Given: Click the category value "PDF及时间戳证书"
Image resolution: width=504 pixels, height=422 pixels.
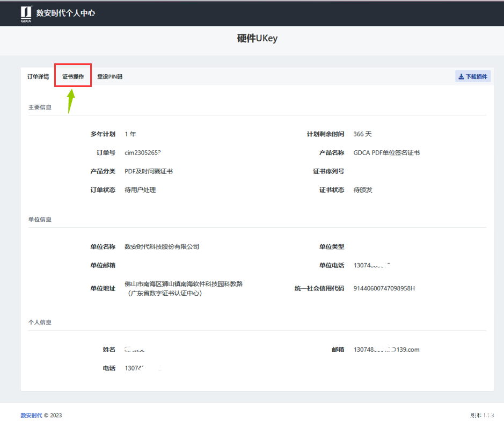Looking at the screenshot, I should [149, 171].
